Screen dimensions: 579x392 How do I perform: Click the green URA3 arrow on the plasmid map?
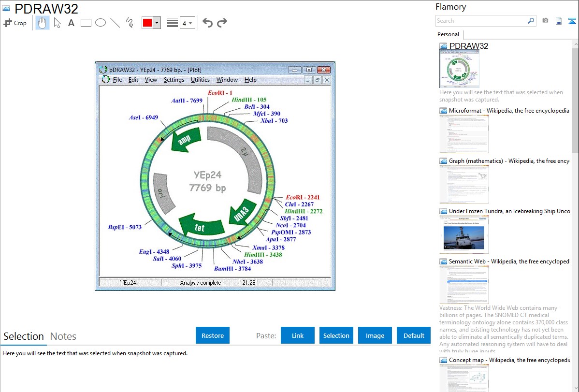(242, 213)
